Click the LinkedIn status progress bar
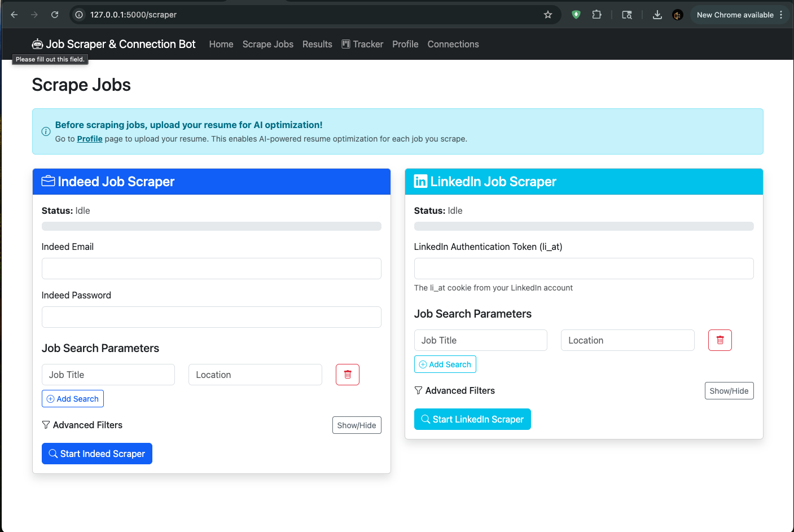794x532 pixels. click(584, 226)
